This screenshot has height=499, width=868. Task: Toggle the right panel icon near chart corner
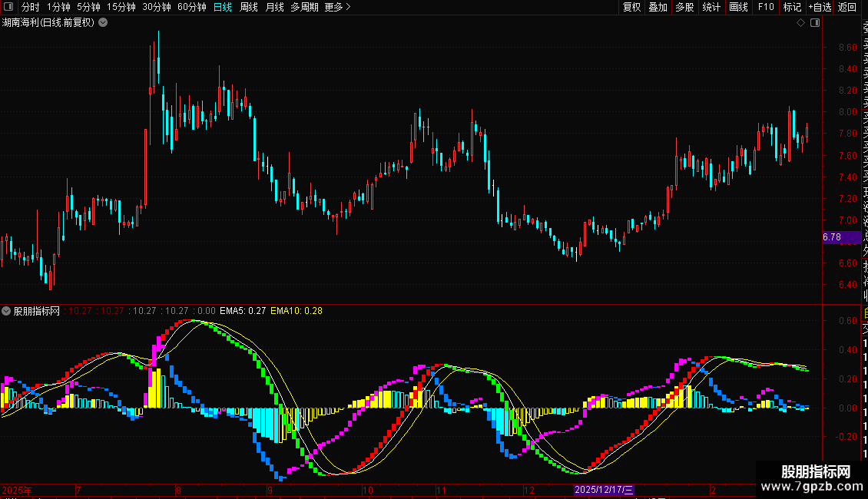815,23
